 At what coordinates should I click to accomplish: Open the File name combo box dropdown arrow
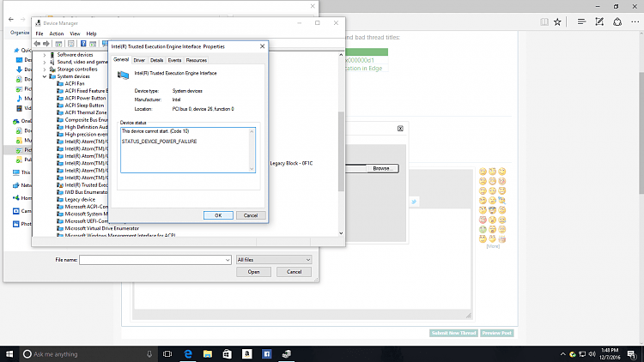tap(228, 260)
